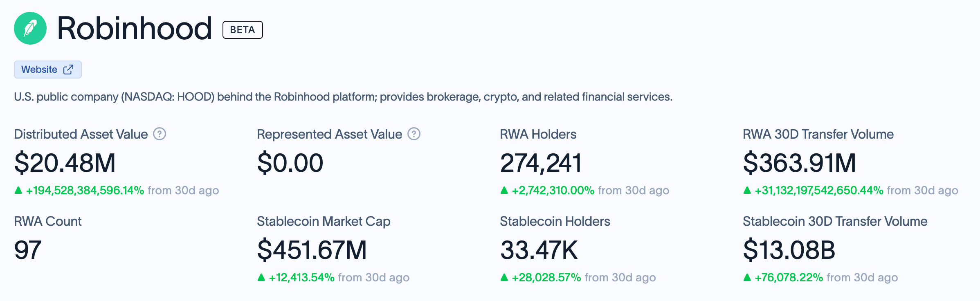Click the Represented Asset Value label
The image size is (980, 301).
tap(330, 134)
